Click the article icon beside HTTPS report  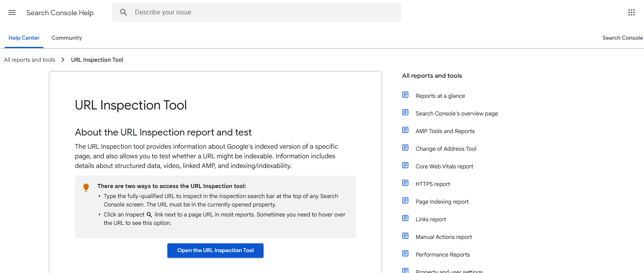[x=405, y=183]
